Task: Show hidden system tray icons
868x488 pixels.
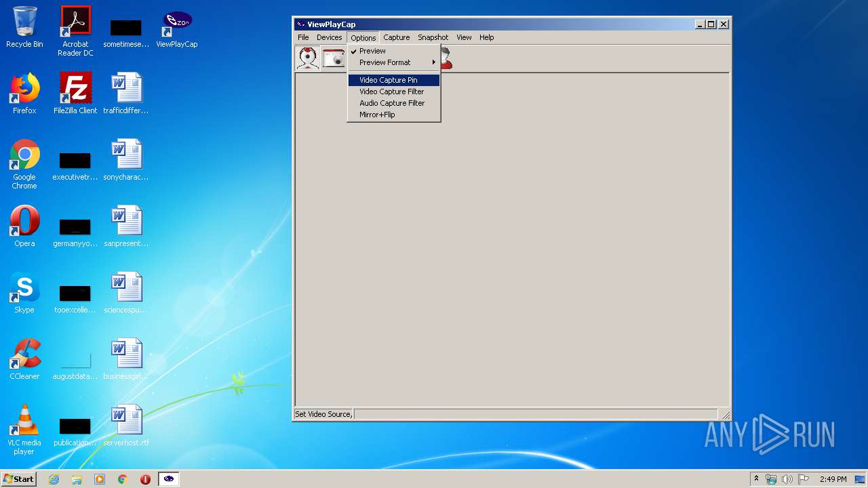Action: pyautogui.click(x=756, y=479)
